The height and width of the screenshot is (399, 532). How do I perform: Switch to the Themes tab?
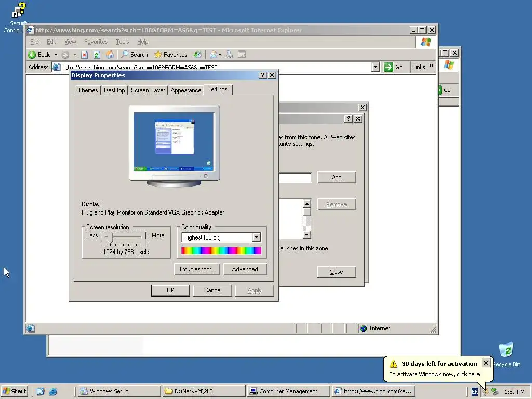[88, 90]
